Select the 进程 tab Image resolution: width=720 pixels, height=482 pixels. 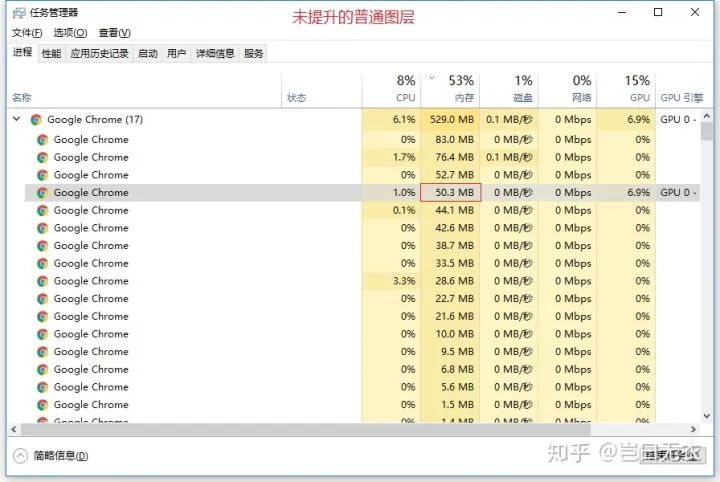click(22, 52)
